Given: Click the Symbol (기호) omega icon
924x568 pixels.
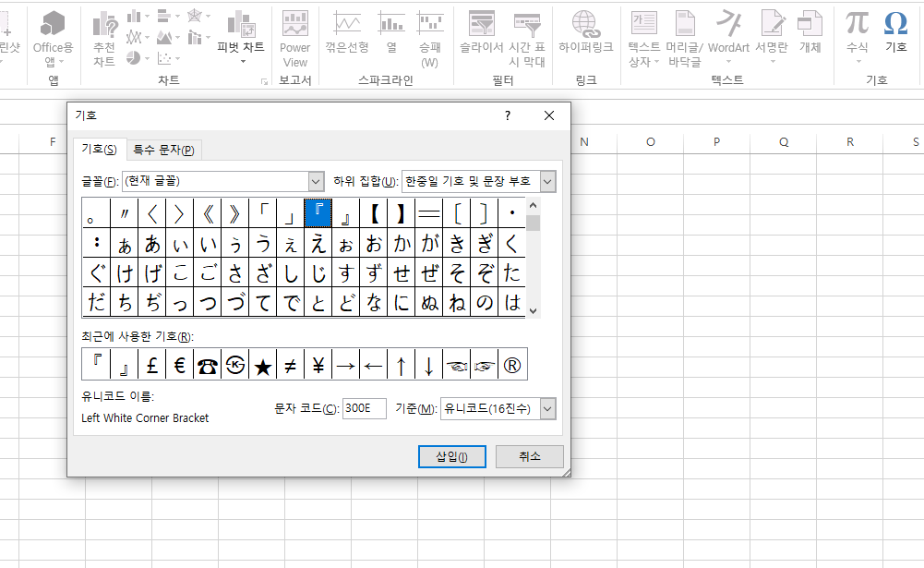Looking at the screenshot, I should tap(895, 32).
